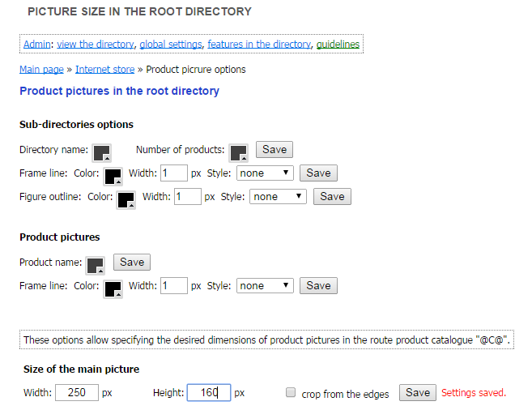Expand Sub-directories Frame line Style dropdown
Screen dimensions: 532x410
pos(265,173)
